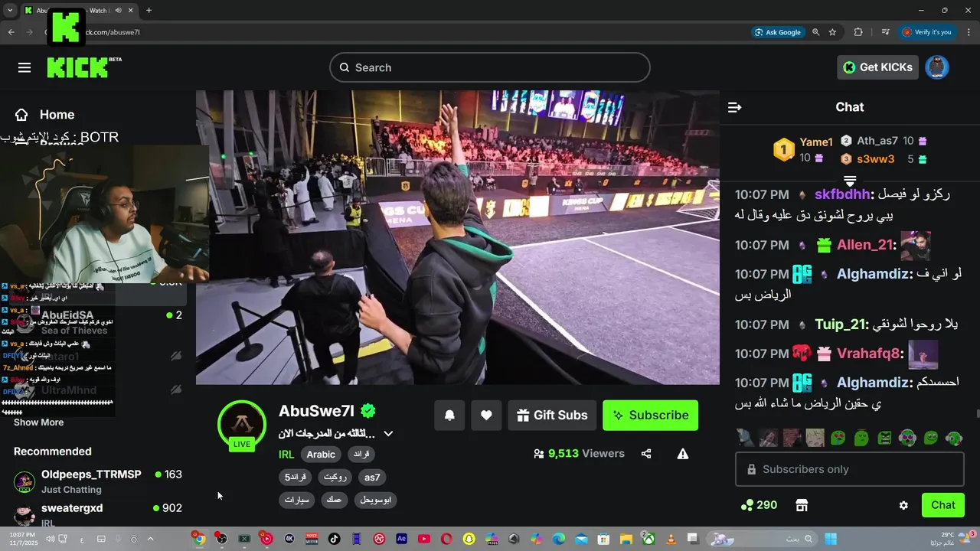
Task: Click the emote in Allen_21's message
Action: pos(916,246)
